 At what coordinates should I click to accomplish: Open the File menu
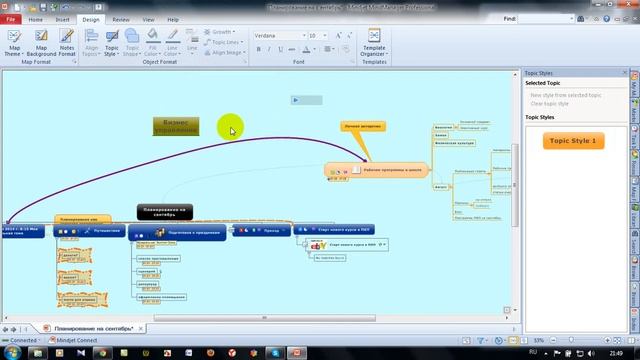11,19
